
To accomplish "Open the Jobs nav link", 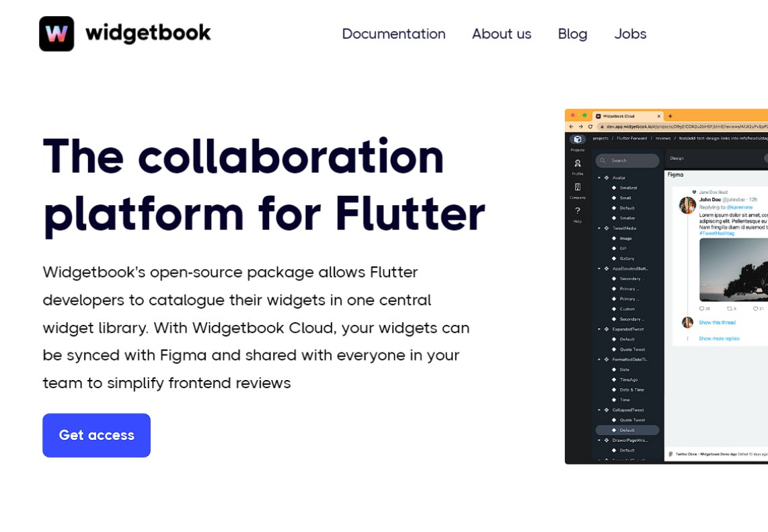I will [630, 34].
